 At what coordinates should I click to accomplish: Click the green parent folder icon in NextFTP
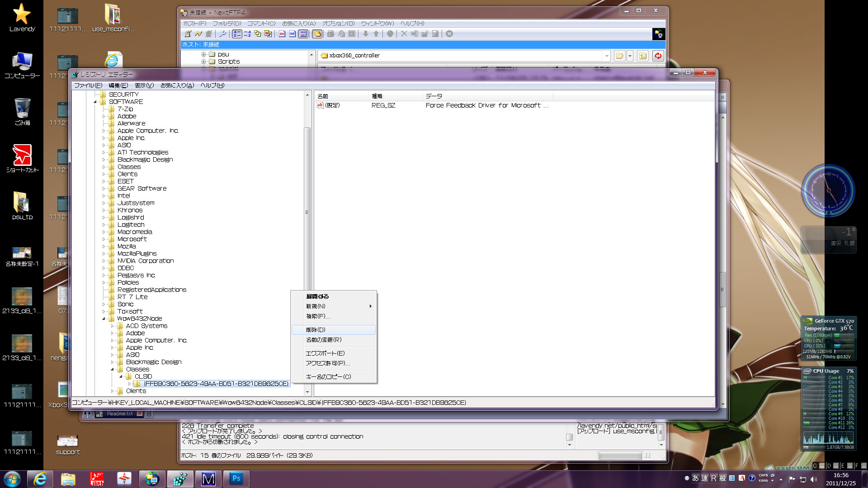click(x=642, y=56)
